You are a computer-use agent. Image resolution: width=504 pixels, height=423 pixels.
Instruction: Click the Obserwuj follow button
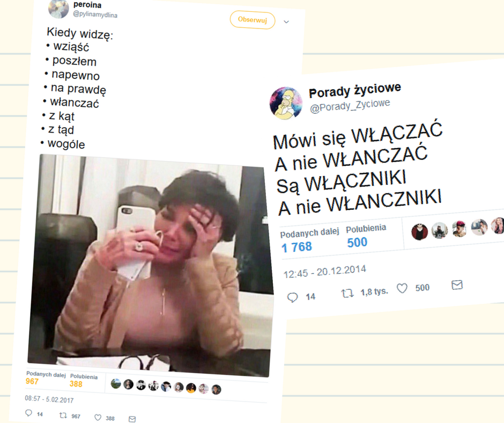pos(253,20)
